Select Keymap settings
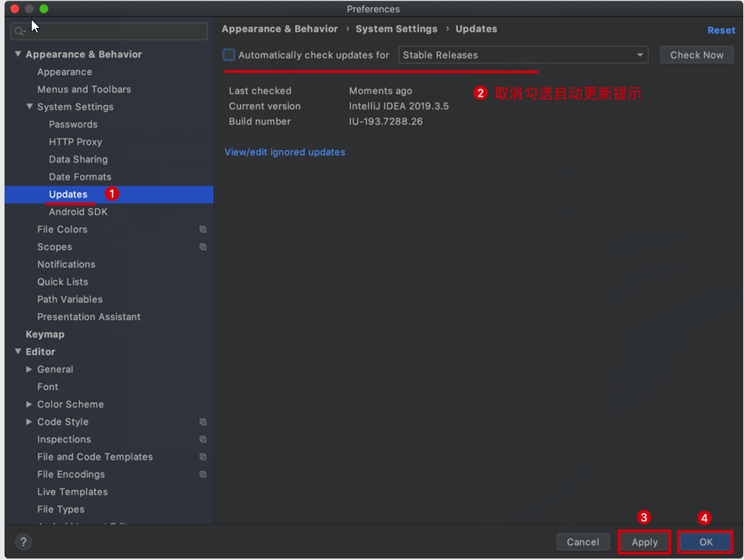This screenshot has width=744, height=560. pos(45,334)
